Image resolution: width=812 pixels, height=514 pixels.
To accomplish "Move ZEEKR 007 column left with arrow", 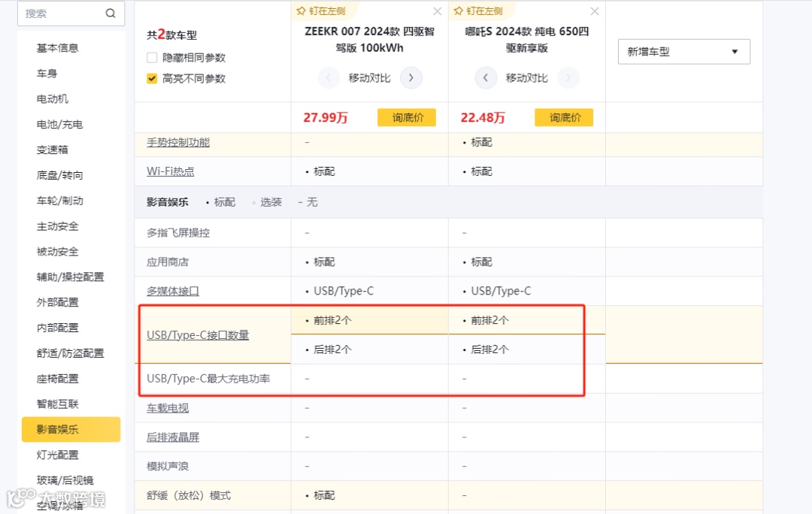I will [329, 78].
